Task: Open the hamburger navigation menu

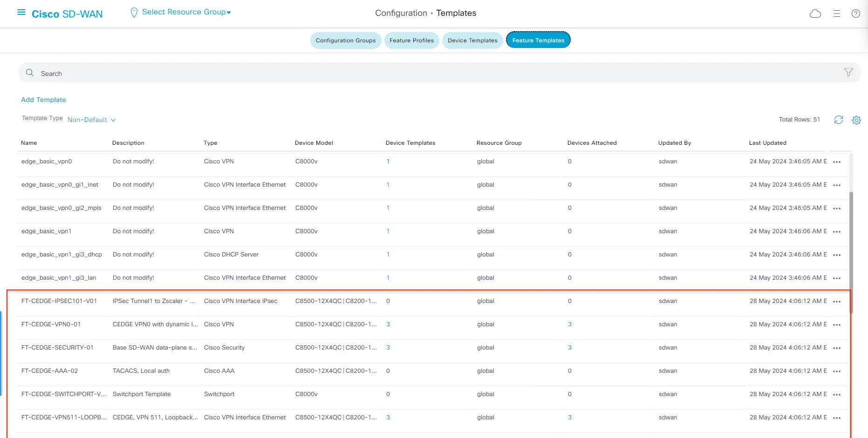Action: pos(21,13)
